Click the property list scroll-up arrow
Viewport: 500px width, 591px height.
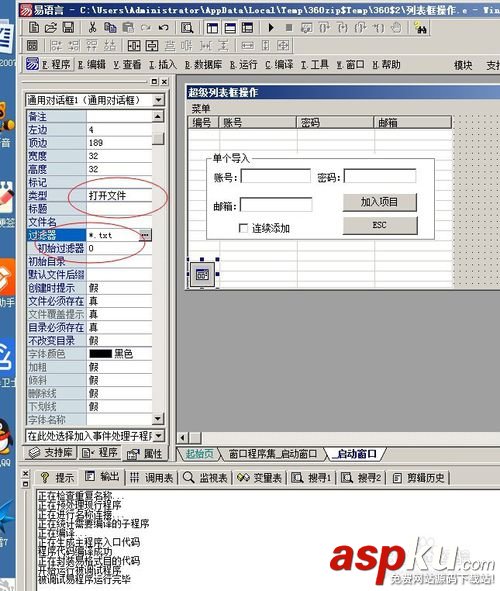pyautogui.click(x=158, y=116)
